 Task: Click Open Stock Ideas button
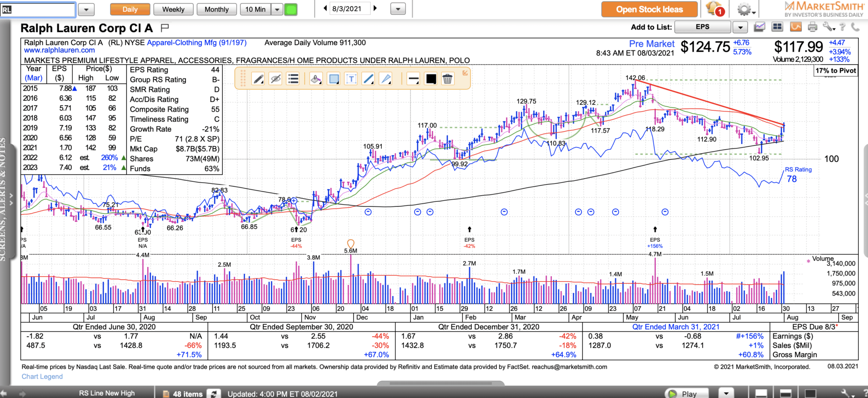(649, 9)
